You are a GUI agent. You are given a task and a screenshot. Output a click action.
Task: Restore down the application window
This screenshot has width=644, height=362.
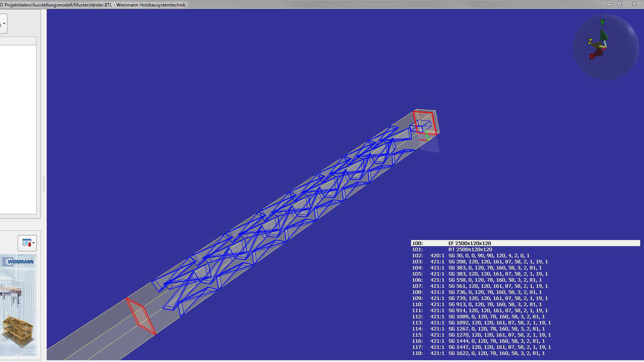click(619, 4)
